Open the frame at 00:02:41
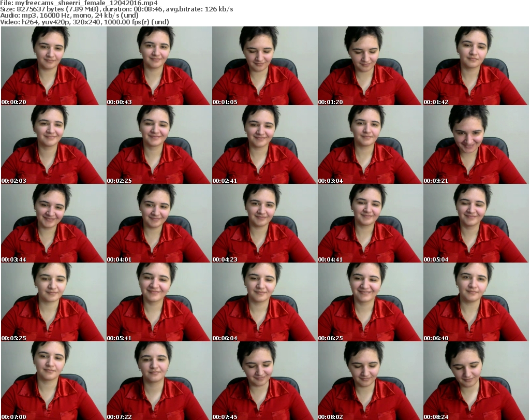 pyautogui.click(x=264, y=144)
